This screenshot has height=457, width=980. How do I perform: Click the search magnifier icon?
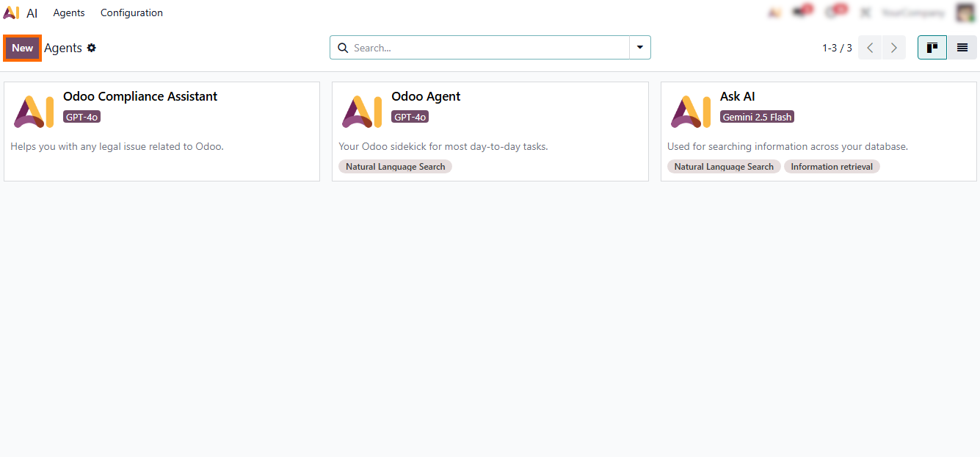[343, 48]
